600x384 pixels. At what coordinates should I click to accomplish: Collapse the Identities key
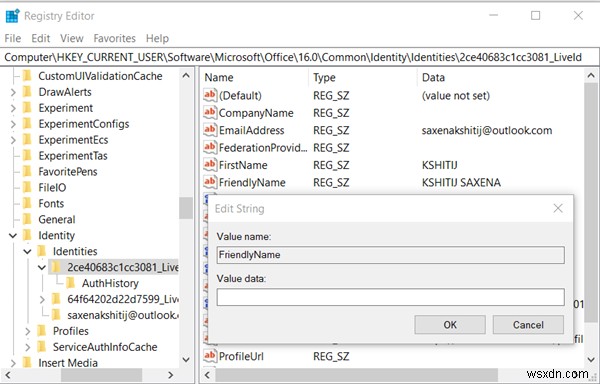[28, 251]
